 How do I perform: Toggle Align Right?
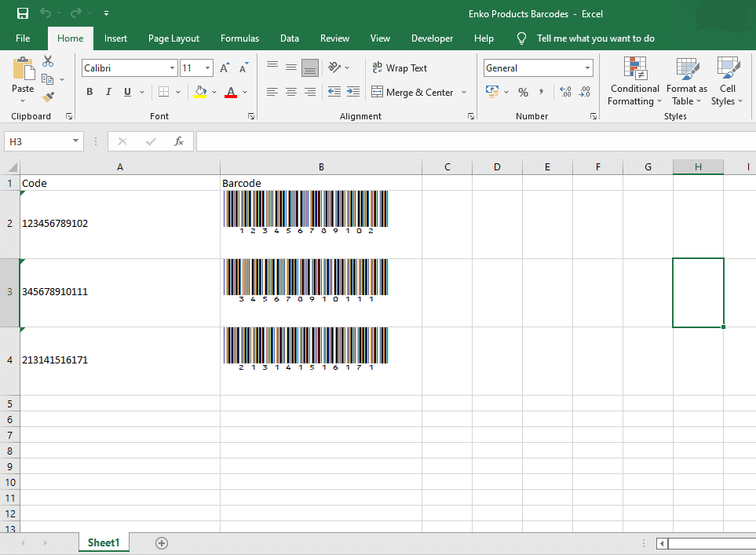(310, 92)
